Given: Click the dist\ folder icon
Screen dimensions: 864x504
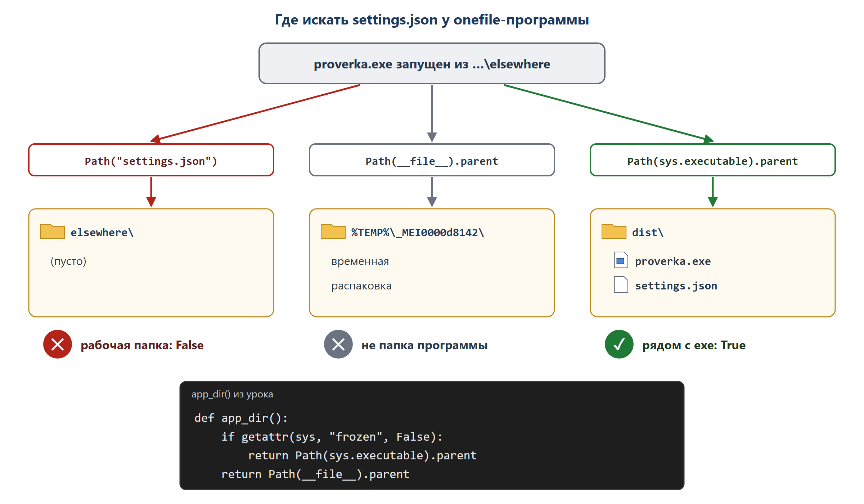Looking at the screenshot, I should tap(614, 231).
